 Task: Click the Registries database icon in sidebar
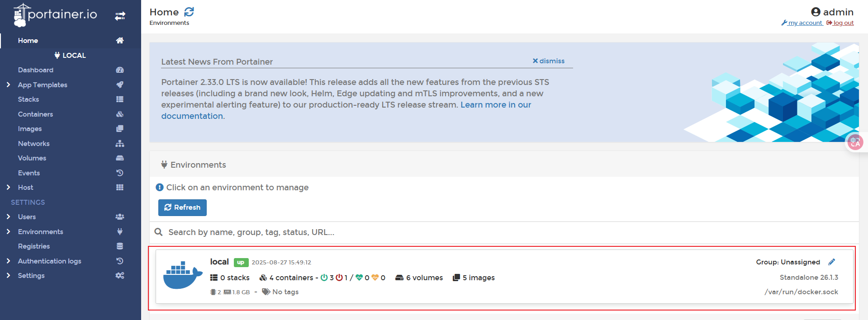pyautogui.click(x=120, y=246)
